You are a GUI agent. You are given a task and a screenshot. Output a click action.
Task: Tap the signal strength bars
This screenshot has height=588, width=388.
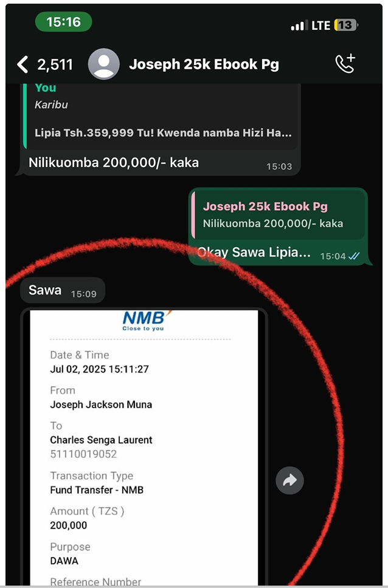coord(299,26)
